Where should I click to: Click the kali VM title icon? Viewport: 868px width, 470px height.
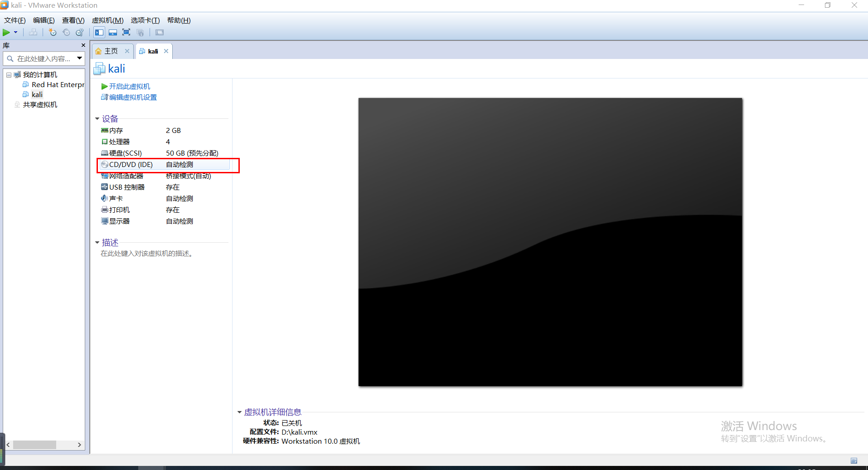coord(99,69)
